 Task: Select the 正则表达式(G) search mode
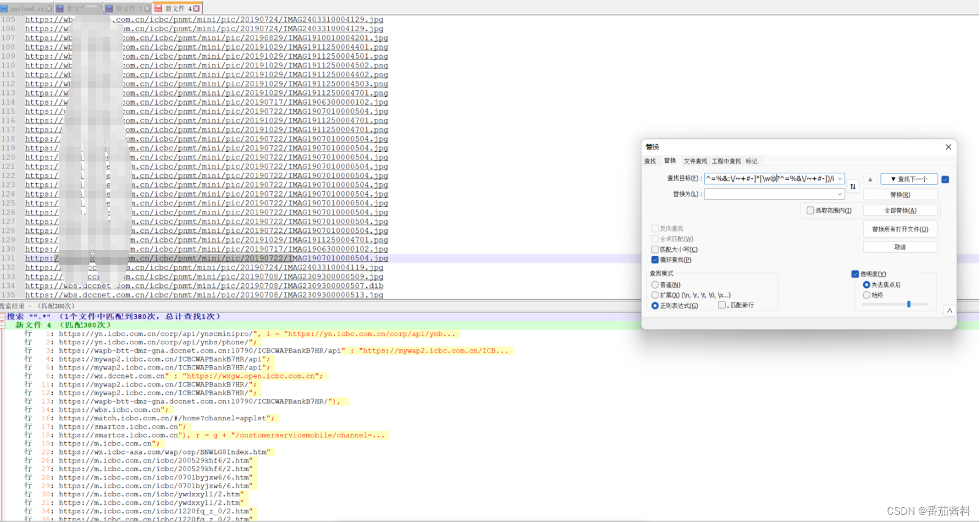coord(655,306)
